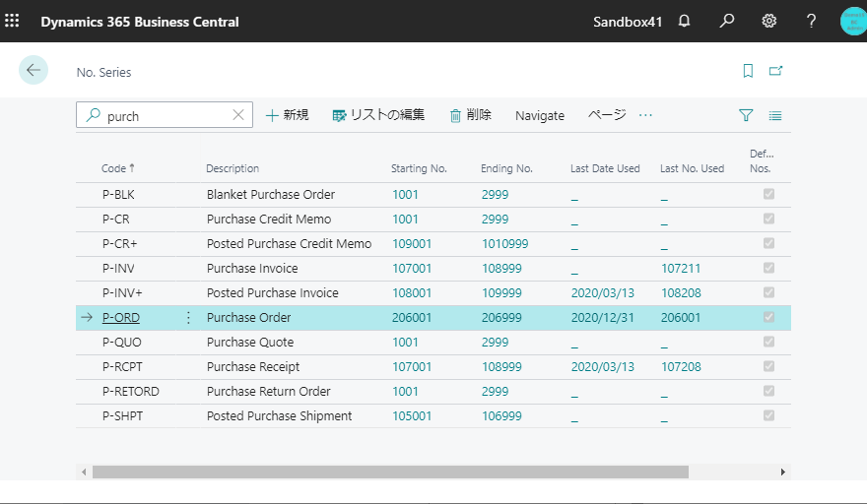Select the P-BLK row code
Image resolution: width=867 pixels, height=504 pixels.
(118, 195)
